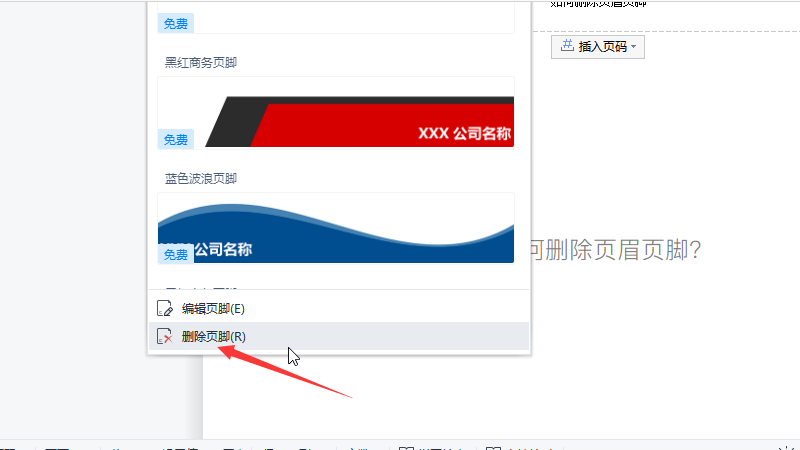This screenshot has height=450, width=800.
Task: Click the edit footer pencil icon
Action: tap(164, 309)
